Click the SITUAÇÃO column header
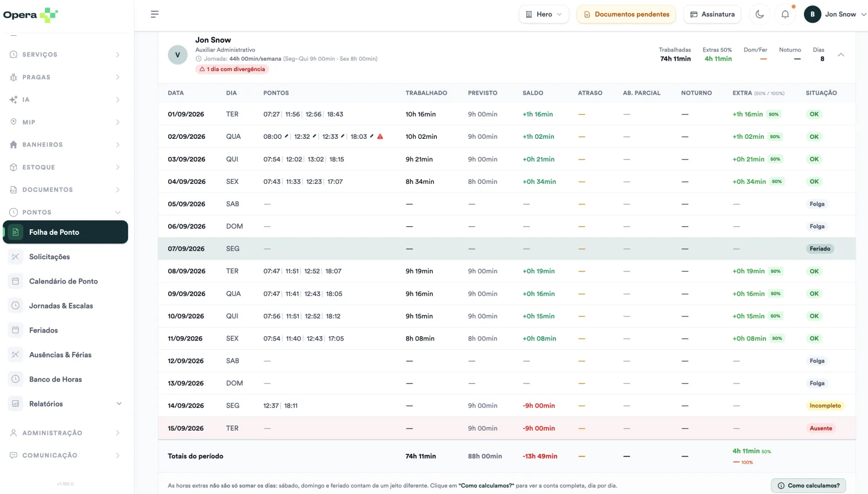Image resolution: width=868 pixels, height=494 pixels. pyautogui.click(x=821, y=93)
